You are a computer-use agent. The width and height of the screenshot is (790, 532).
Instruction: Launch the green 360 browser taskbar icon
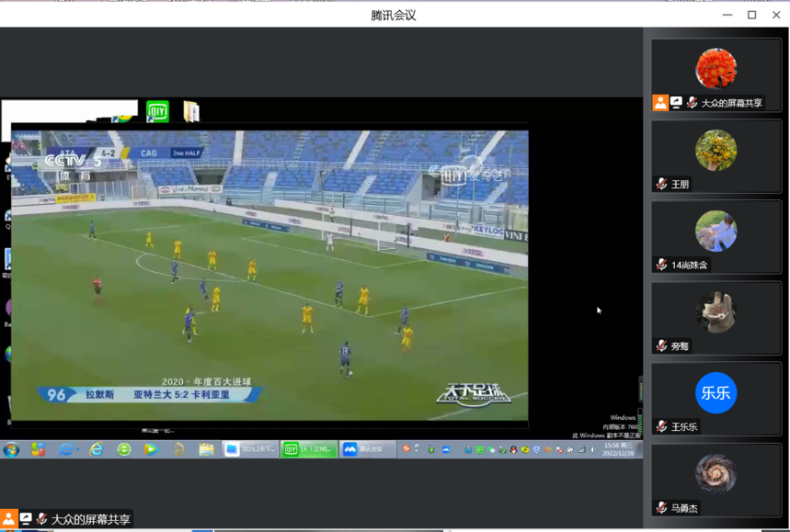124,449
